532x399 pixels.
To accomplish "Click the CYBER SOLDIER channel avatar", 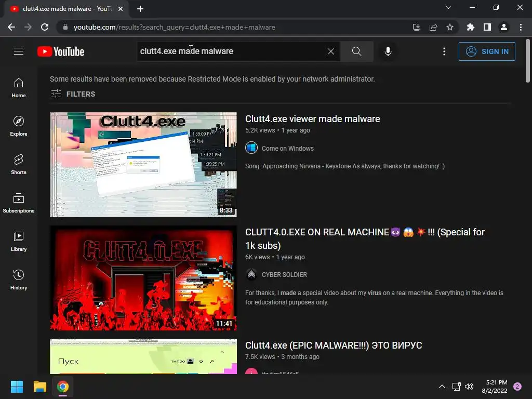I will click(251, 274).
